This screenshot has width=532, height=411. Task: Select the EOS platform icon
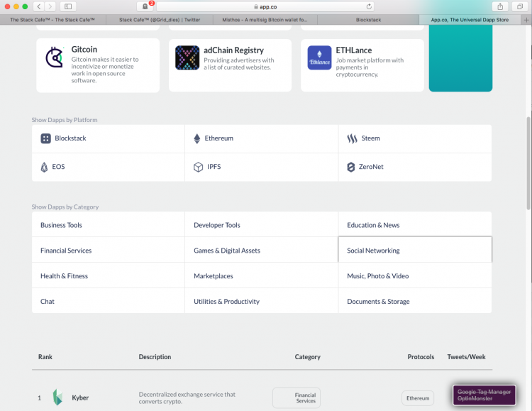[x=44, y=167]
